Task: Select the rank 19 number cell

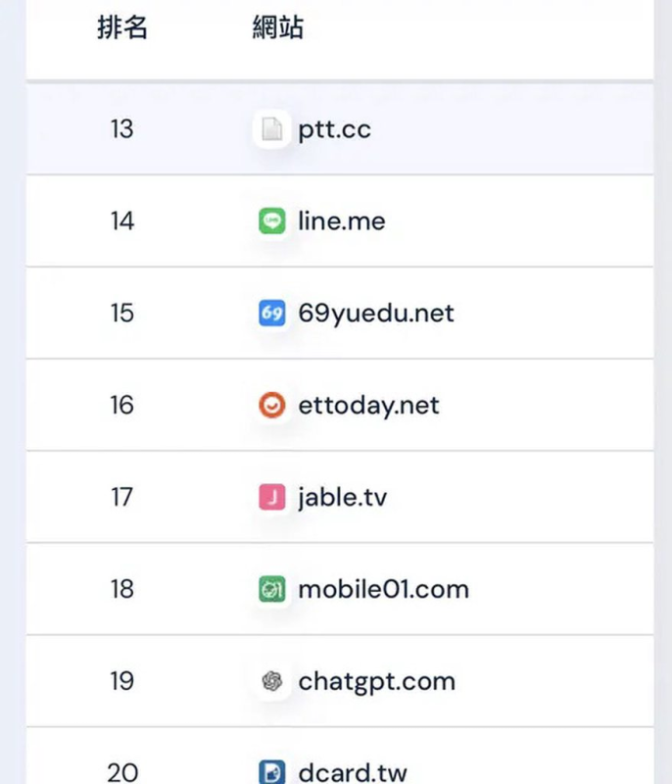Action: point(121,681)
